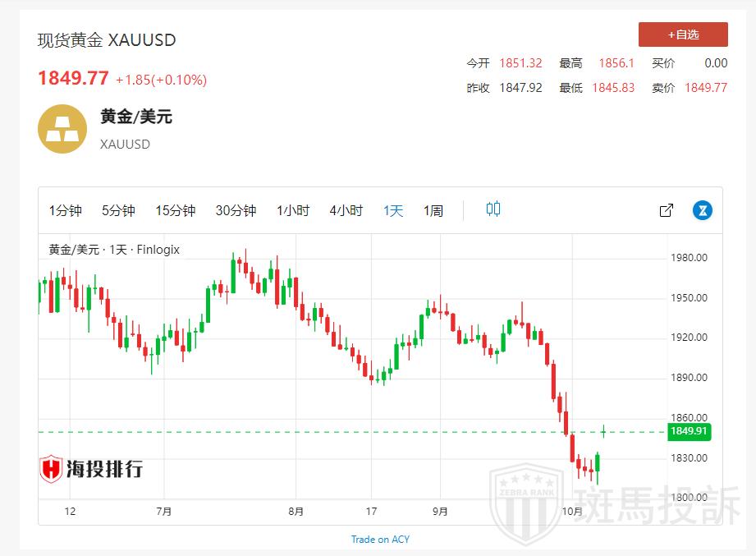Viewport: 756px width, 556px height.
Task: Click the 斑马投诉 zebra shield watermark
Action: 520,503
